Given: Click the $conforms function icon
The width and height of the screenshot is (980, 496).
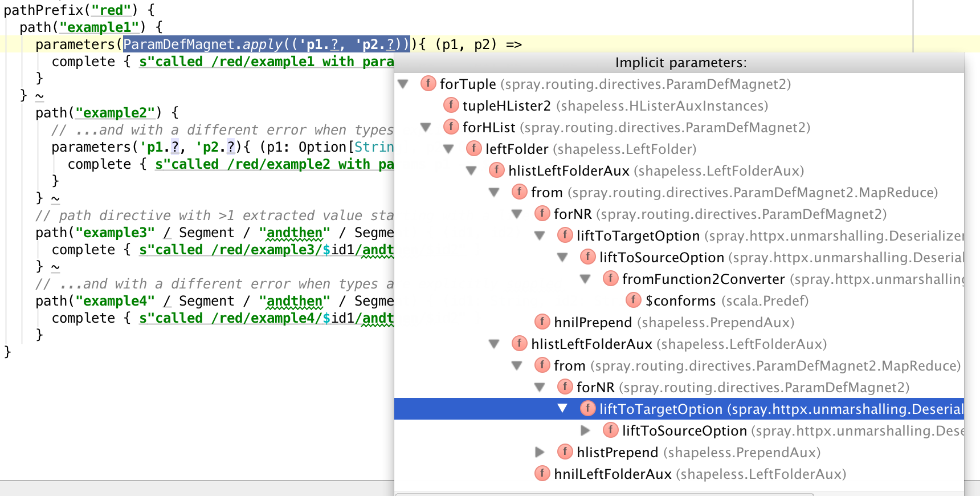Looking at the screenshot, I should click(634, 300).
